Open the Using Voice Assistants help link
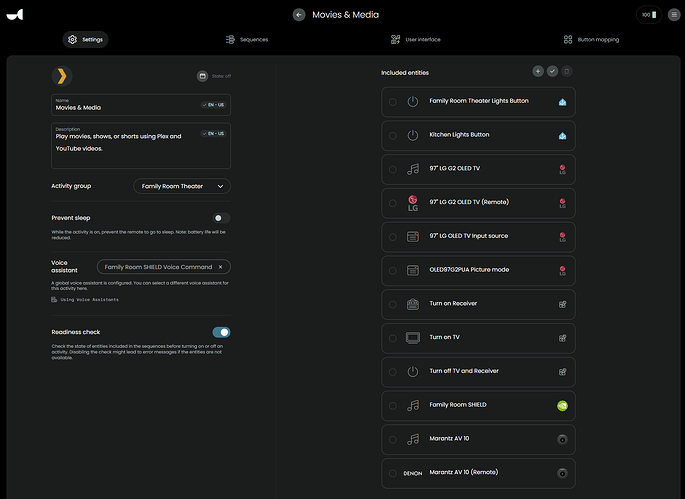This screenshot has width=685, height=499. pos(85,300)
